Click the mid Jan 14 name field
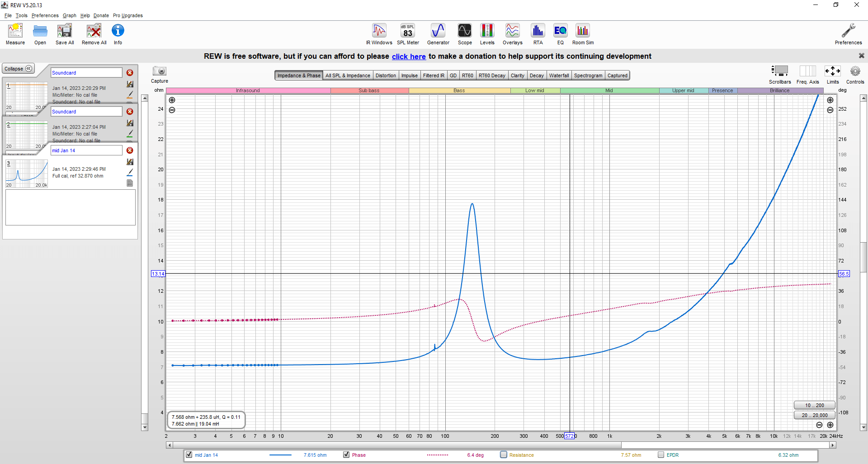Image resolution: width=868 pixels, height=464 pixels. click(x=86, y=150)
